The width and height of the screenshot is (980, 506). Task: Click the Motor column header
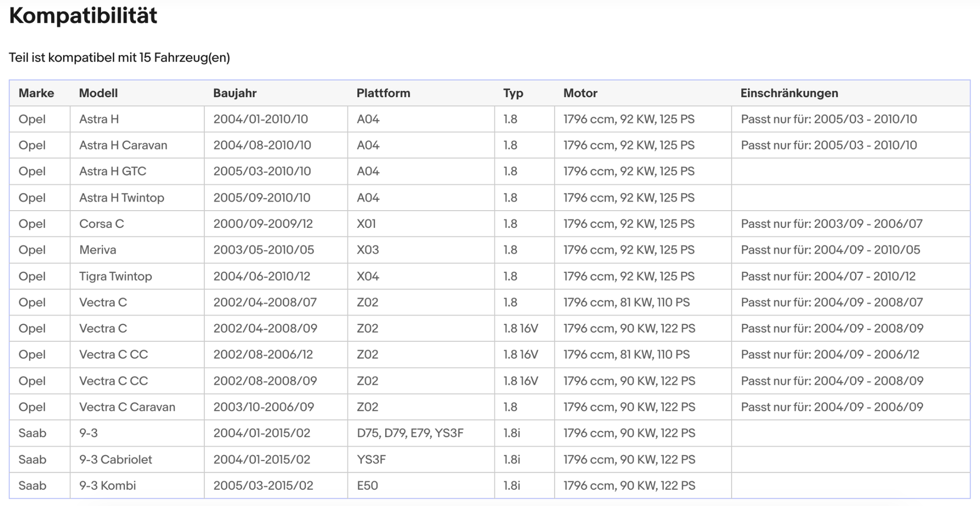(x=580, y=93)
